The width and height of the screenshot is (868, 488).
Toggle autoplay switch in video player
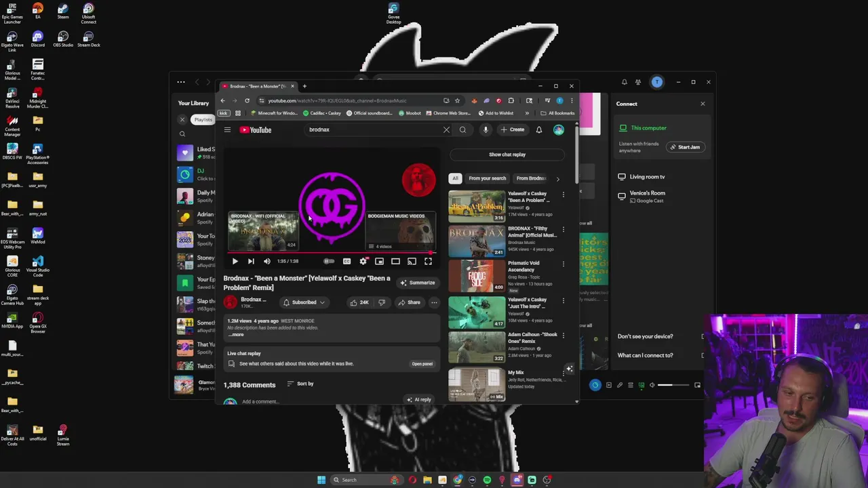(x=329, y=261)
